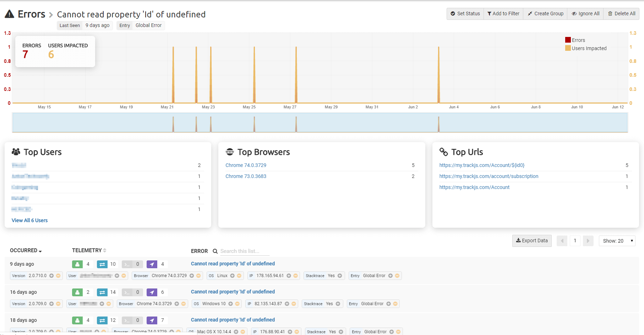Click Create Group in the toolbar
The width and height of the screenshot is (644, 335).
click(545, 13)
